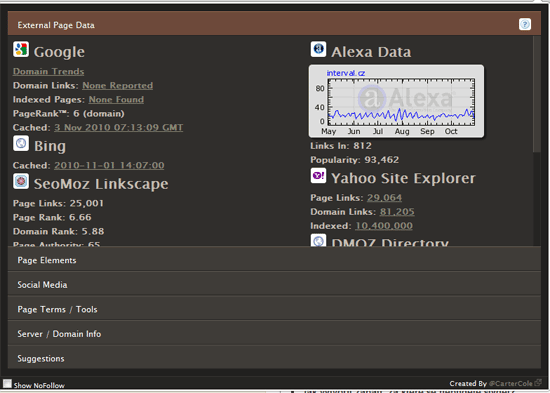Open Google cached 3 Nov 2010 link

[119, 128]
